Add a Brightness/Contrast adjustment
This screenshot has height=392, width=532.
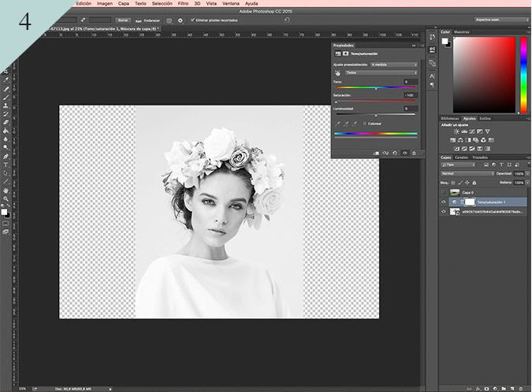coord(456,131)
